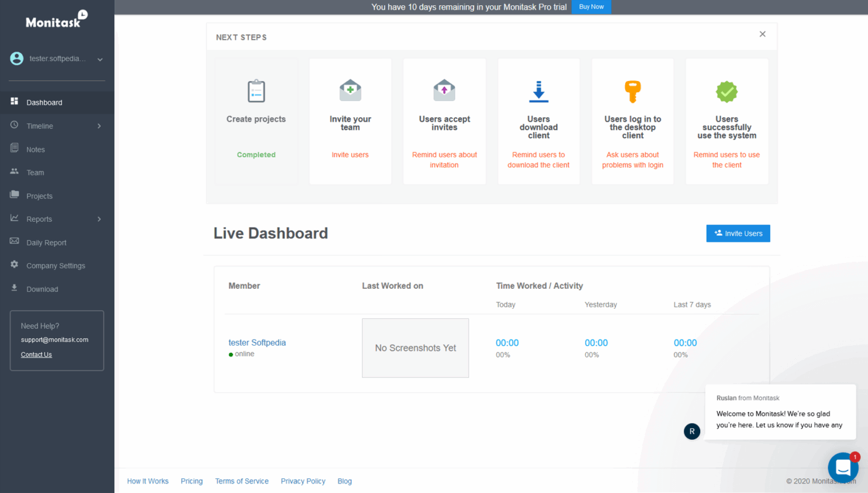The image size is (868, 493).
Task: Click Remind users about invitation link
Action: click(x=445, y=160)
